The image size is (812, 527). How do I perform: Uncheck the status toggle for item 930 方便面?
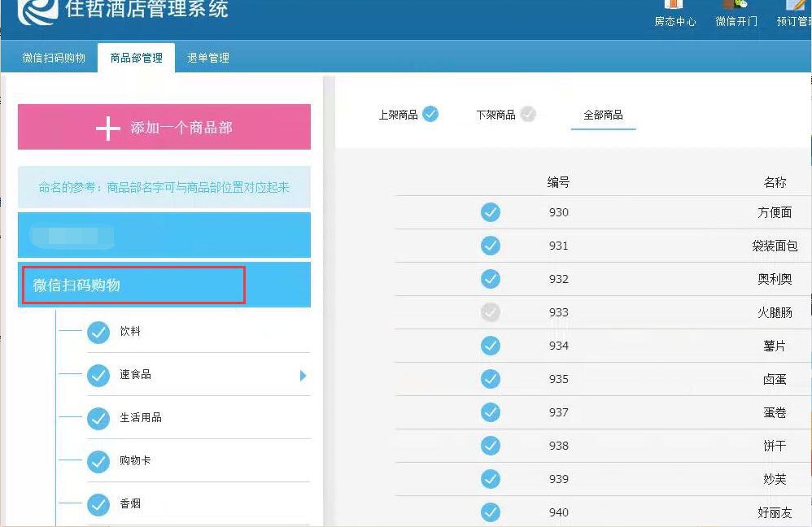(x=491, y=212)
